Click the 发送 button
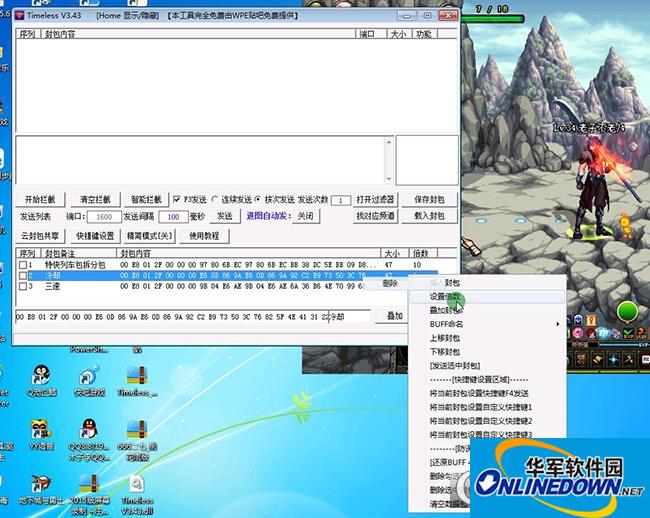The image size is (650, 518). (225, 216)
